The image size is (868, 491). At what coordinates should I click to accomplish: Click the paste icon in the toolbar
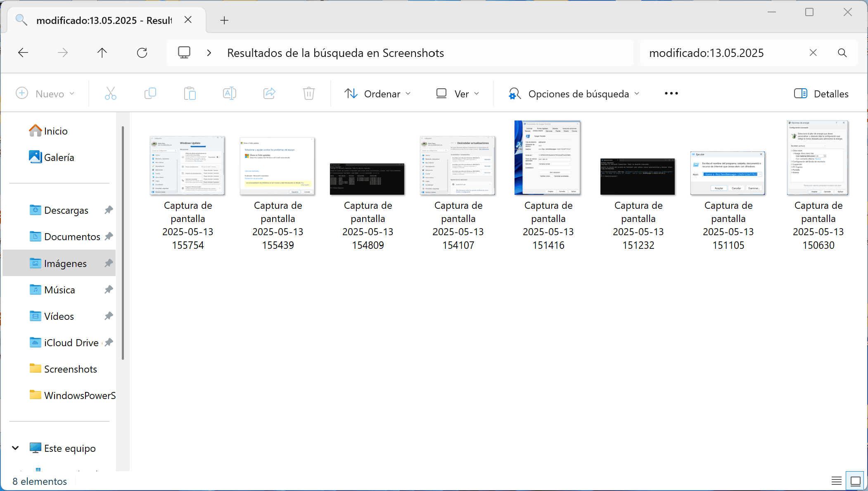click(190, 93)
